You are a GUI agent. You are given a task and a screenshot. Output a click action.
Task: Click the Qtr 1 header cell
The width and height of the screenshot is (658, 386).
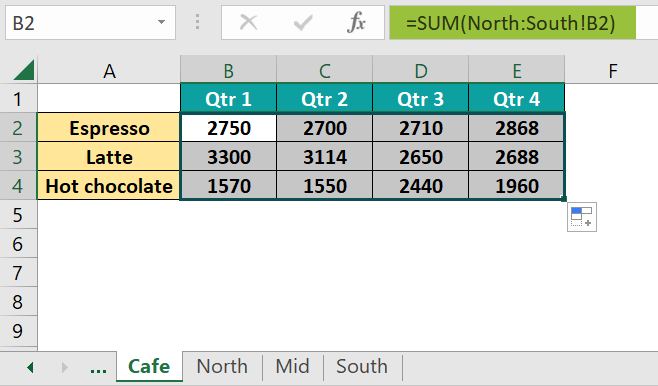click(228, 99)
